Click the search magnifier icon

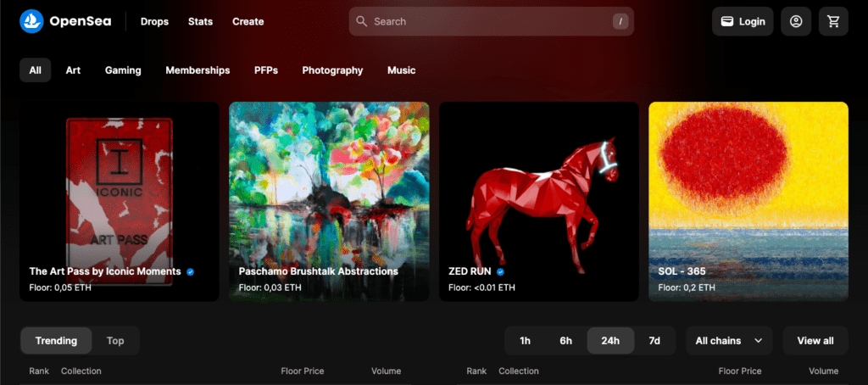[x=361, y=21]
